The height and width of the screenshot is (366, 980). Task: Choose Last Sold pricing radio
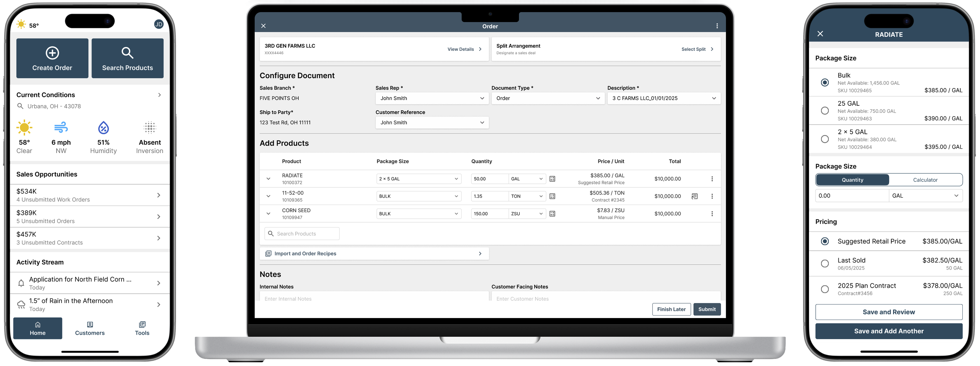point(825,264)
